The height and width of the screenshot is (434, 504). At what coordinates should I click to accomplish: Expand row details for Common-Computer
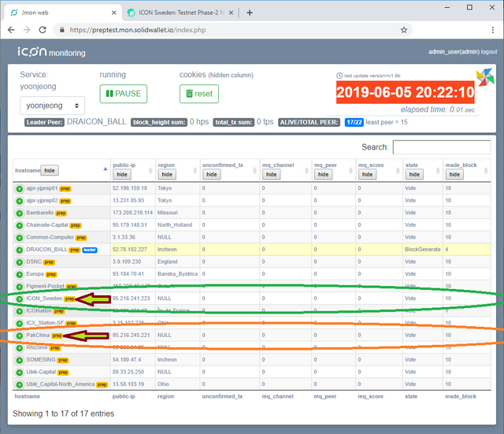point(19,238)
